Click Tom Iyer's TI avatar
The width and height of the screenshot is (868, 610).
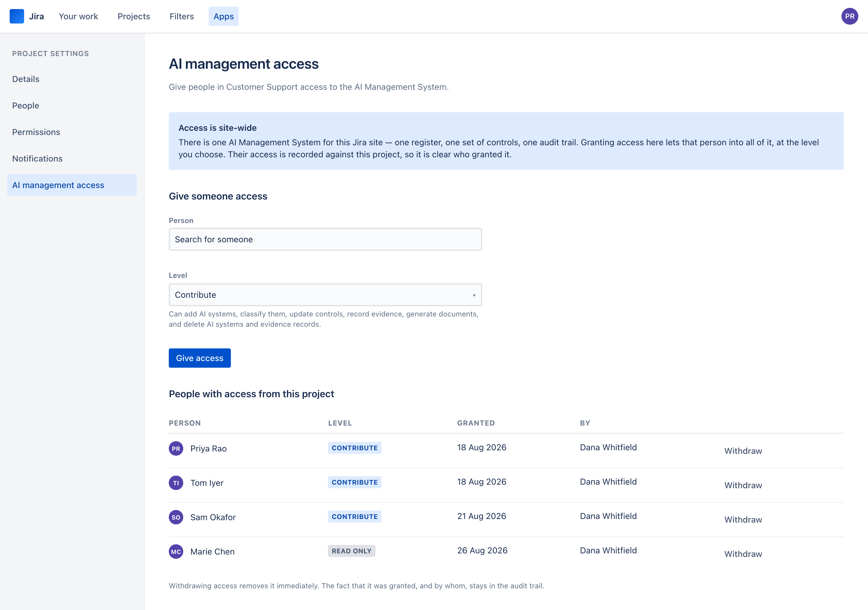pyautogui.click(x=176, y=483)
